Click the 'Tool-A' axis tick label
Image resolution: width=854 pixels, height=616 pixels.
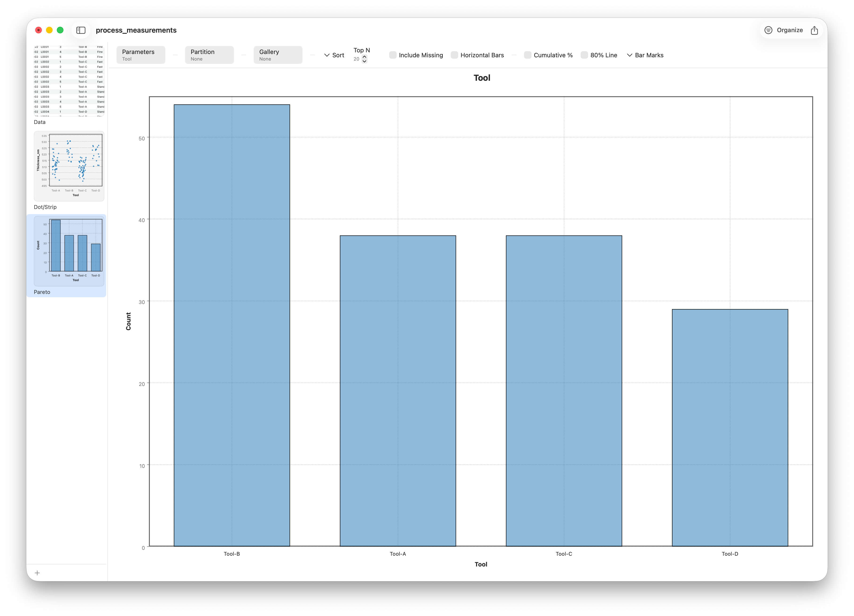click(398, 554)
